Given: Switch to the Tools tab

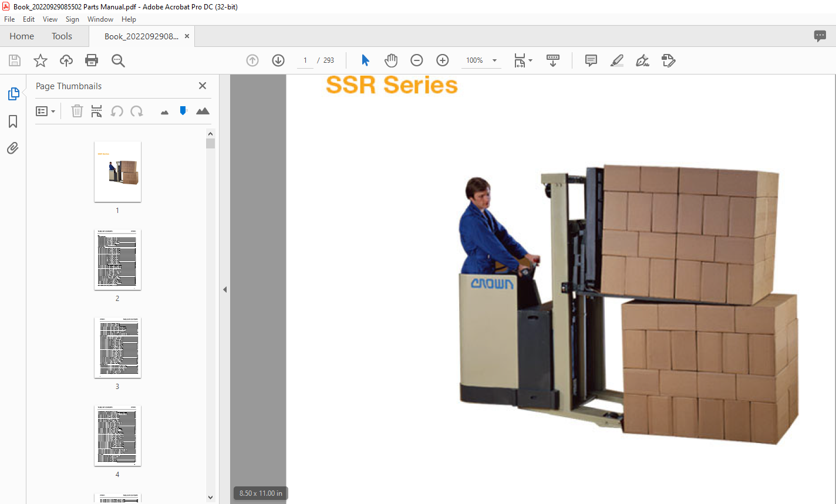Looking at the screenshot, I should coord(62,36).
